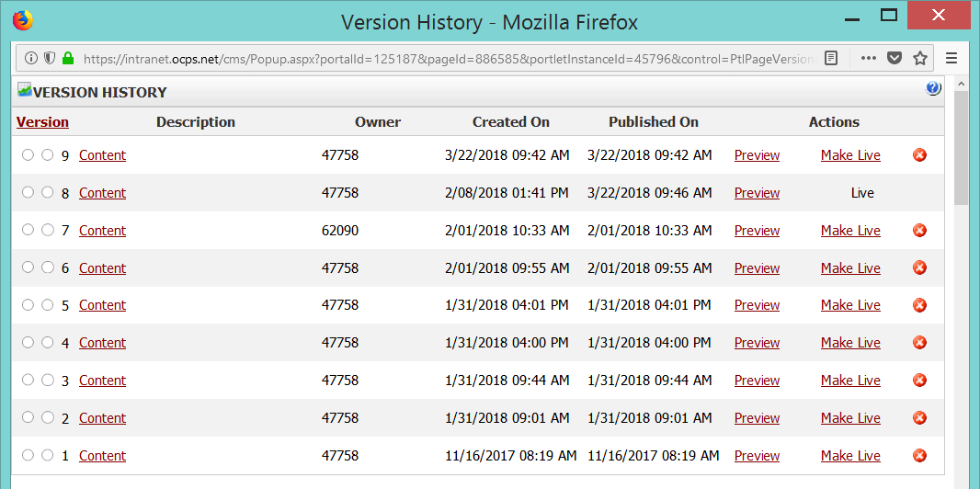Select first radio button for version 9
Screen dimensions: 980x489
point(28,155)
